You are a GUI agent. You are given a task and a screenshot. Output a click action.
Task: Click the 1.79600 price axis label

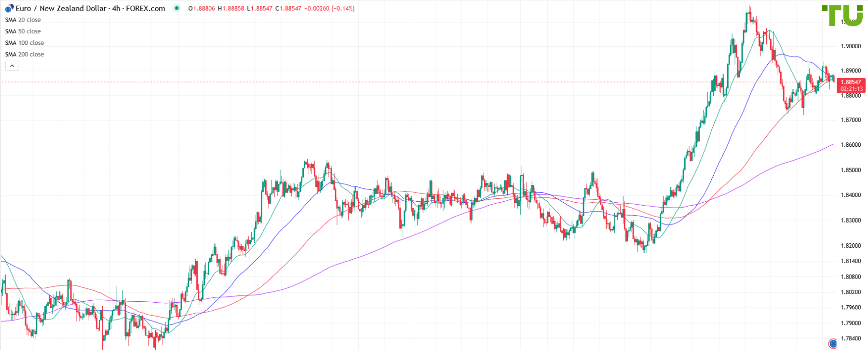pyautogui.click(x=851, y=308)
